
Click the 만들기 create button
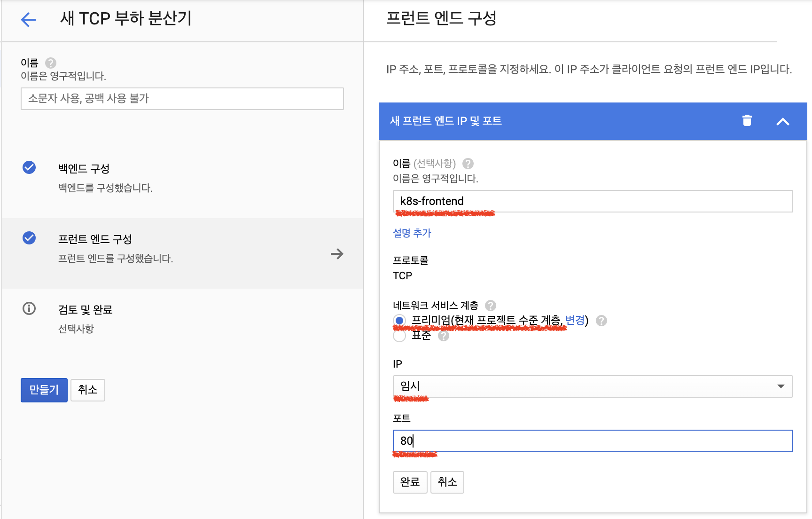tap(44, 390)
